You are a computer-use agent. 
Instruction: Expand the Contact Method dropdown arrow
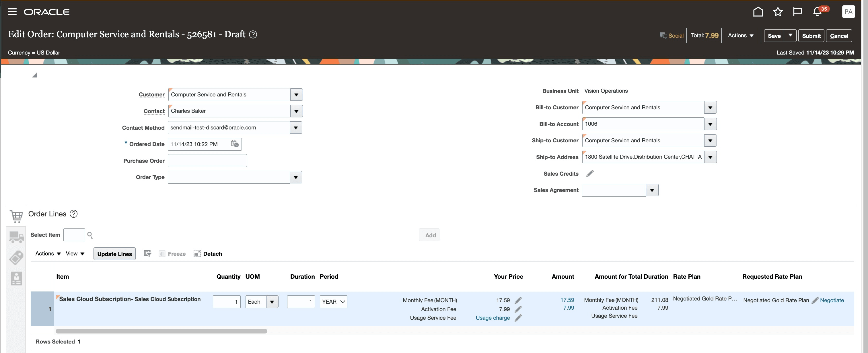295,127
